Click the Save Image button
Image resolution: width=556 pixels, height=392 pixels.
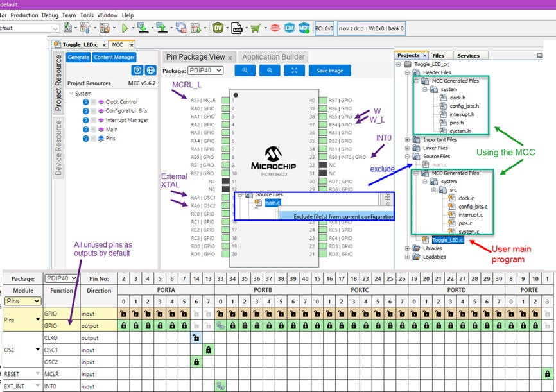pyautogui.click(x=330, y=71)
